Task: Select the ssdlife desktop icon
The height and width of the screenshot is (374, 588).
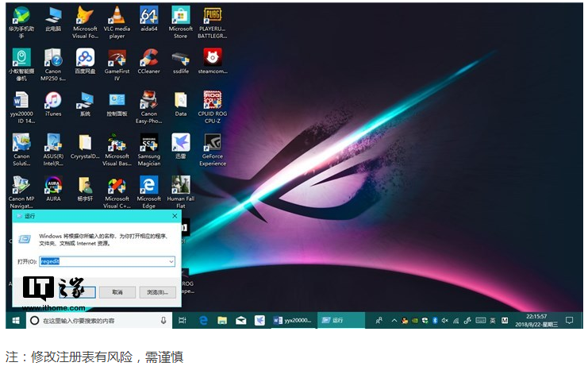Action: click(180, 61)
